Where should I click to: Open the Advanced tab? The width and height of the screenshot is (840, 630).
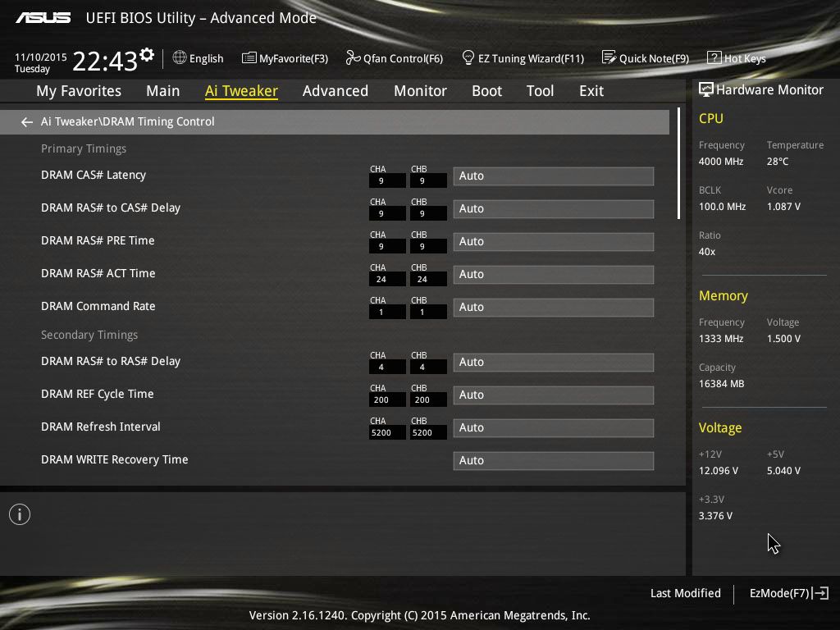tap(336, 91)
